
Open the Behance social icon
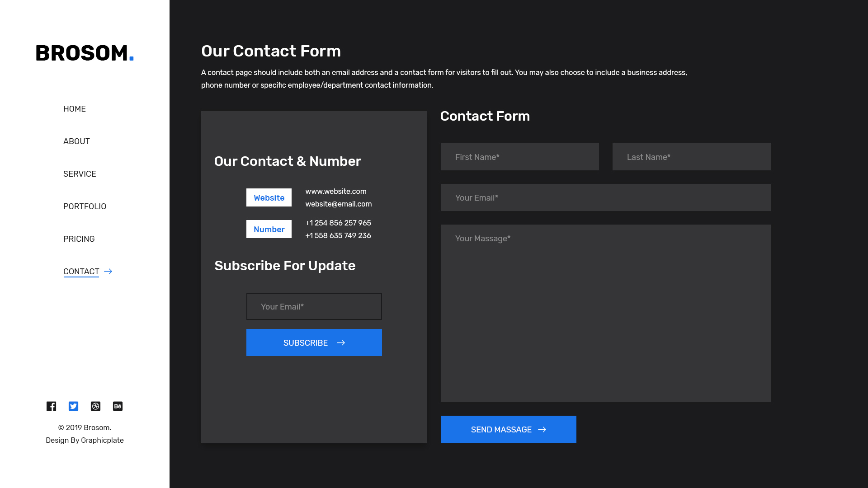point(118,406)
